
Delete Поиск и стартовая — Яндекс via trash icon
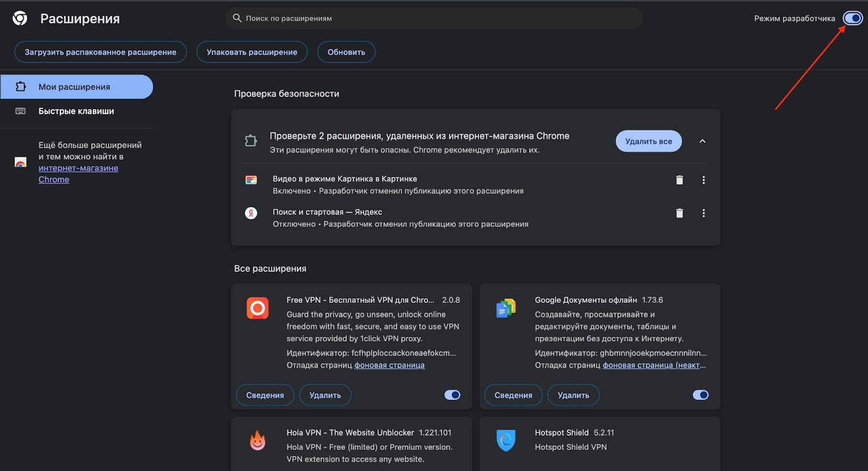[679, 213]
